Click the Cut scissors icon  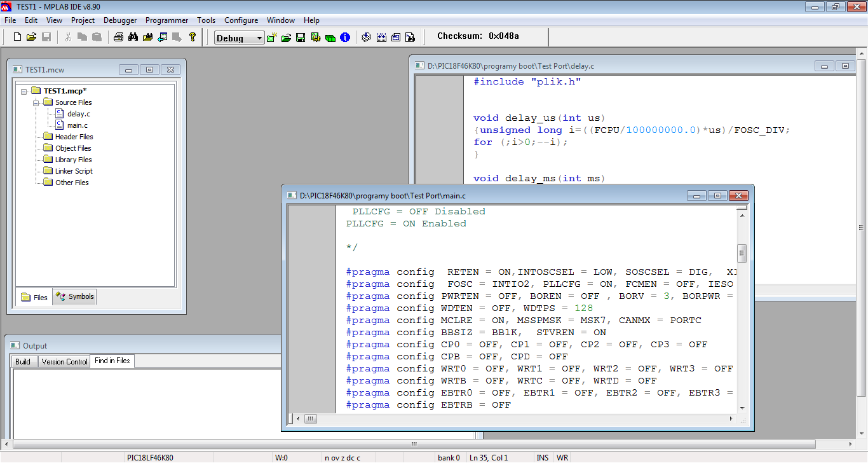tap(68, 38)
